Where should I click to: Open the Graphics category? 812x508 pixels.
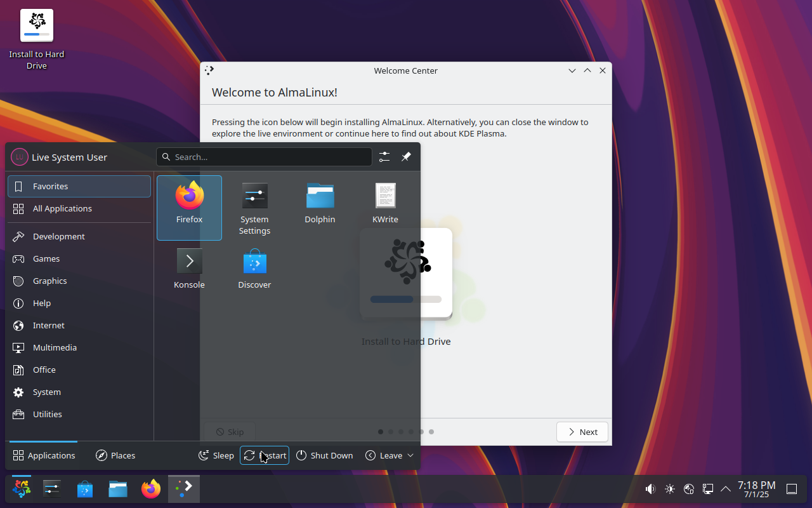[x=79, y=281]
